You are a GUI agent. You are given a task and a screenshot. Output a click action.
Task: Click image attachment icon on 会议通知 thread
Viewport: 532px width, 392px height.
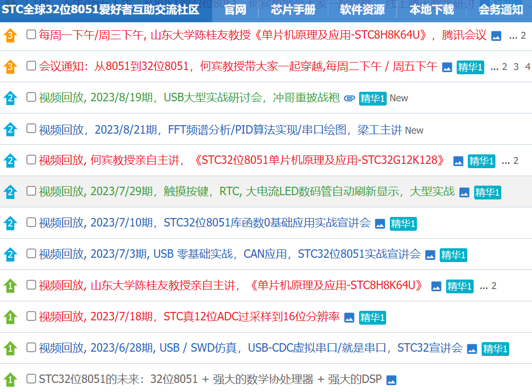click(x=447, y=67)
